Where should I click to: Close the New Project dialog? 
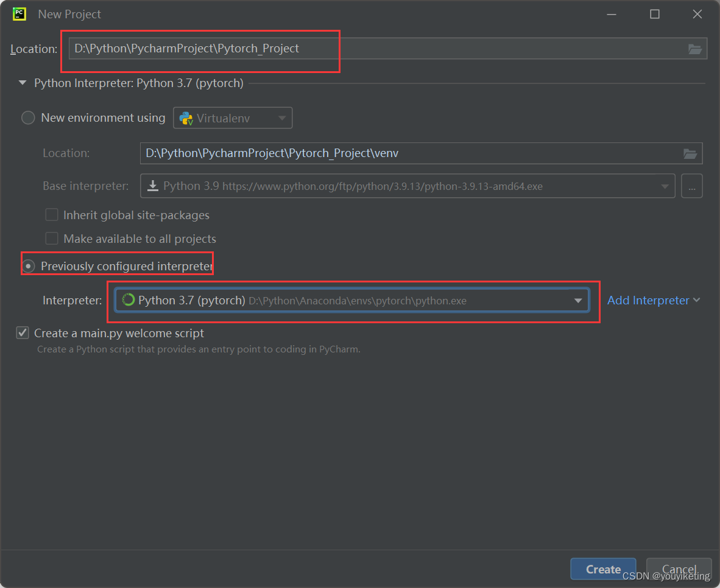coord(697,14)
